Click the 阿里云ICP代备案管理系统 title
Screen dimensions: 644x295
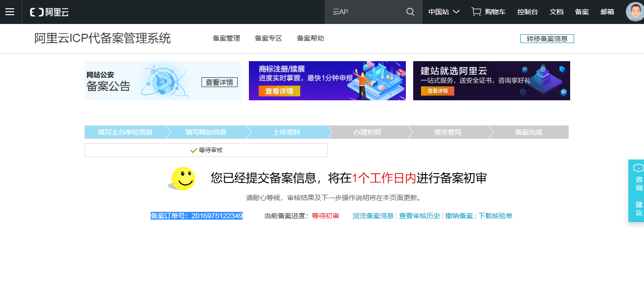[103, 38]
